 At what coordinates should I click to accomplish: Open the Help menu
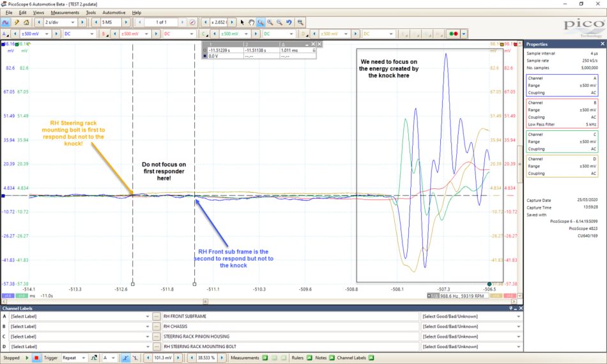[x=137, y=12]
